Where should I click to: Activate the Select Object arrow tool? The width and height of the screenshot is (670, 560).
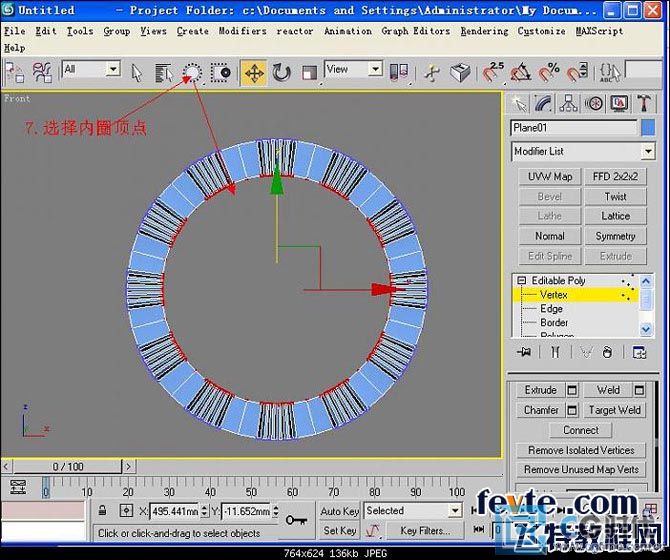[136, 72]
